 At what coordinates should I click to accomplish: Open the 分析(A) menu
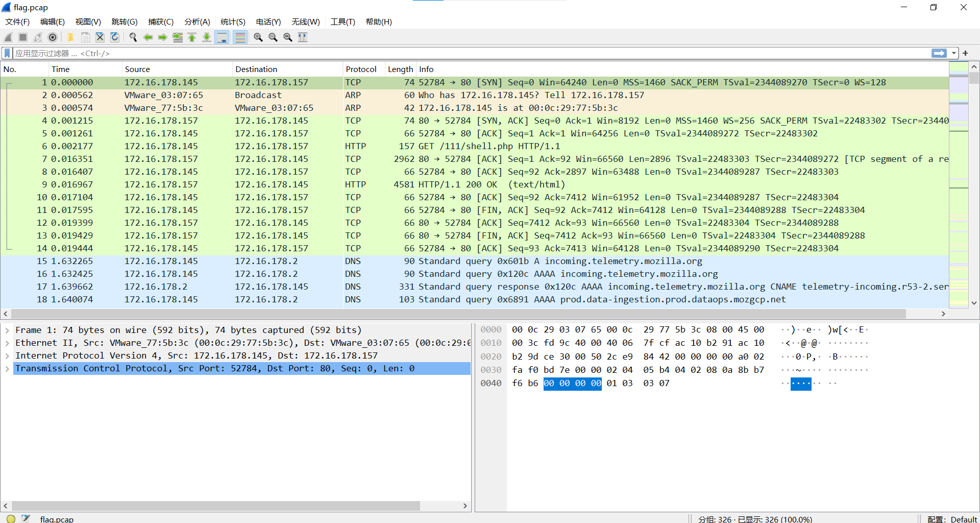[x=197, y=22]
